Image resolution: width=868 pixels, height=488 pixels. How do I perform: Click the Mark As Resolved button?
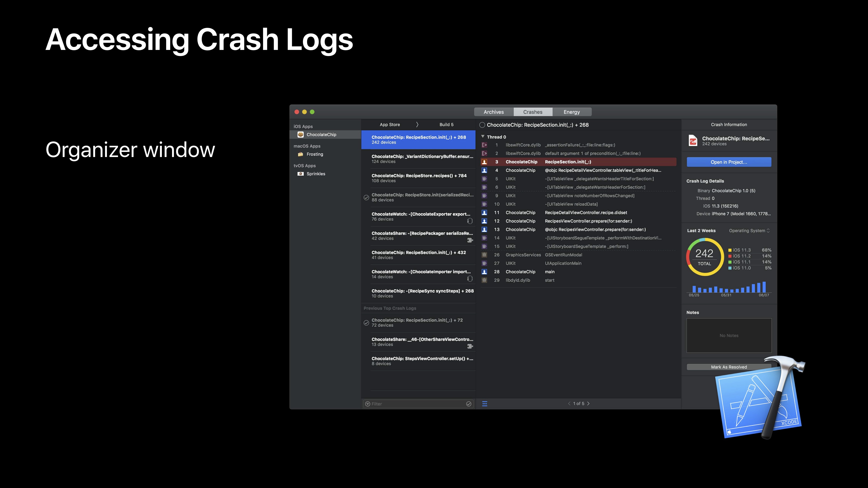tap(729, 367)
